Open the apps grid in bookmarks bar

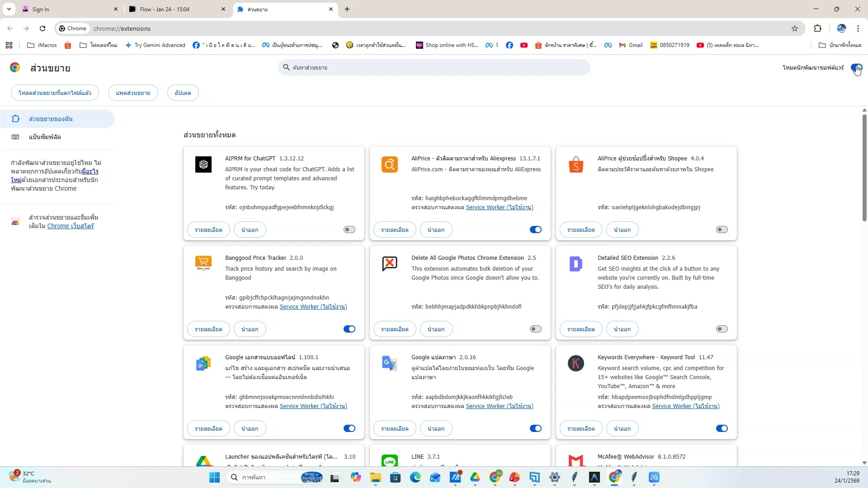click(x=9, y=45)
